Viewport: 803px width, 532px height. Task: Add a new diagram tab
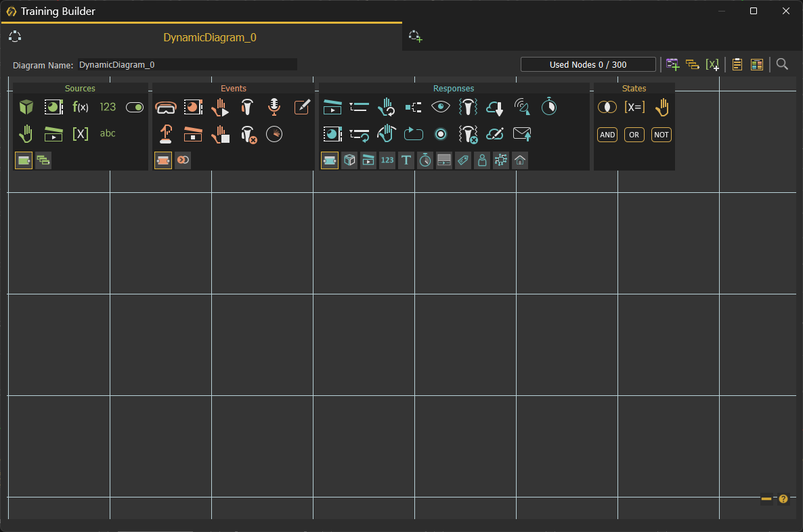pos(415,37)
